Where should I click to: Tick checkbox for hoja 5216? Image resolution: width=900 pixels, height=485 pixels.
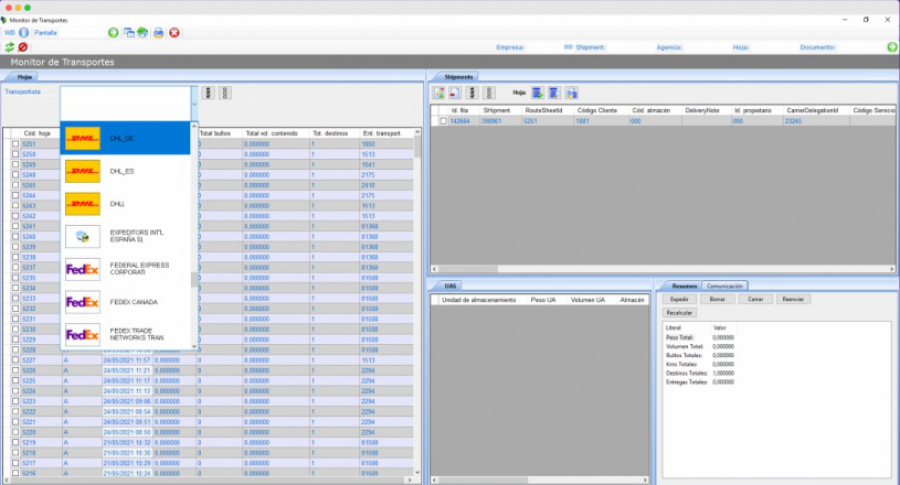[15, 474]
